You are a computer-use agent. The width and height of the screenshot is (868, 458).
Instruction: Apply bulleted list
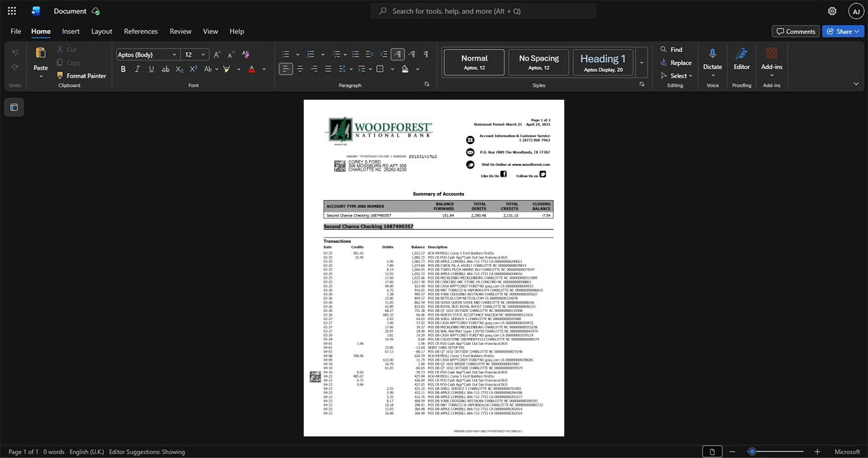click(286, 55)
